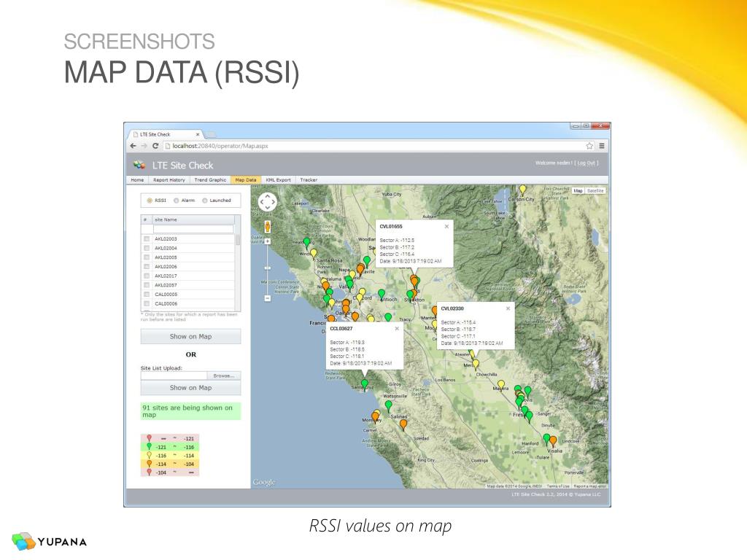Viewport: 747px width, 560px height.
Task: Click the orange -114 to -104 legend row
Action: point(169,464)
